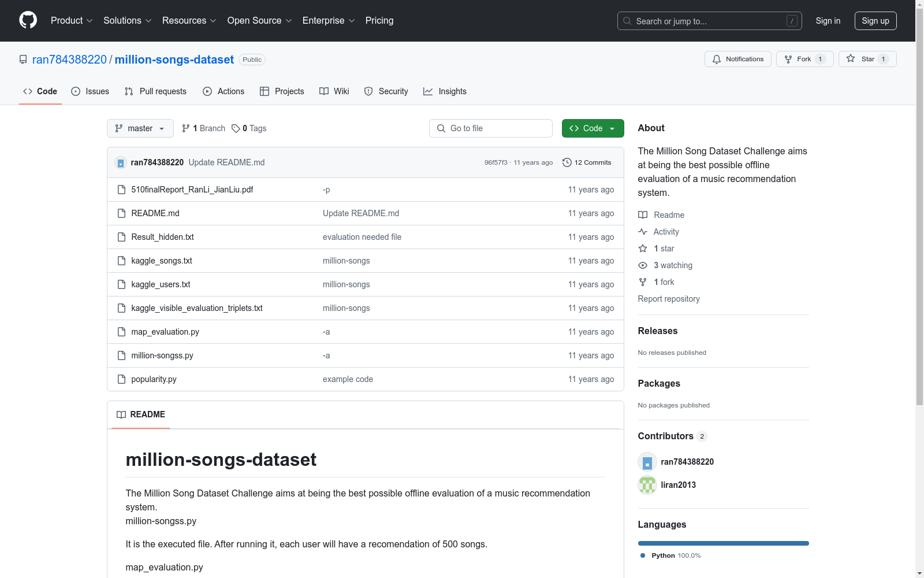
Task: Open the GitHub home logo
Action: [28, 20]
